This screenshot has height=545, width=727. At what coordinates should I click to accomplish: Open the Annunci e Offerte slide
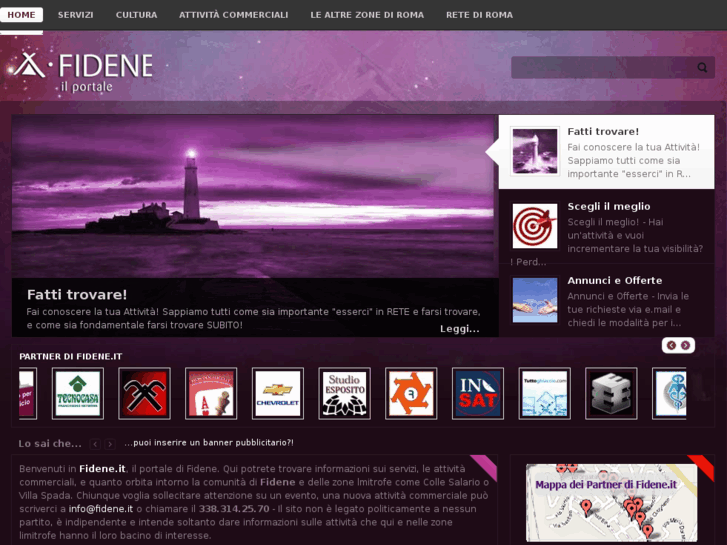pyautogui.click(x=615, y=281)
